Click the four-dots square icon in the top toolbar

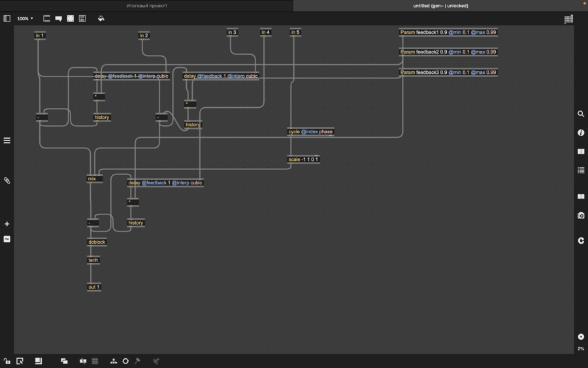coord(71,18)
